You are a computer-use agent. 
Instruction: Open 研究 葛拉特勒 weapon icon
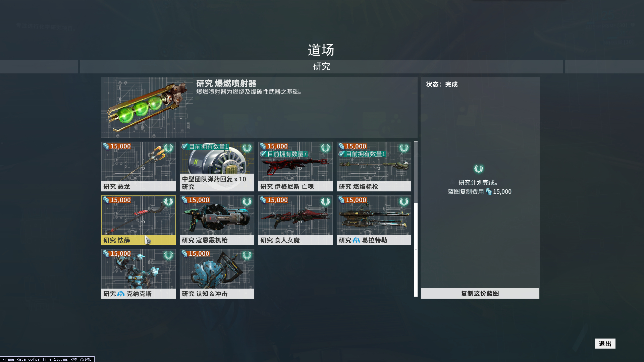[x=374, y=220]
